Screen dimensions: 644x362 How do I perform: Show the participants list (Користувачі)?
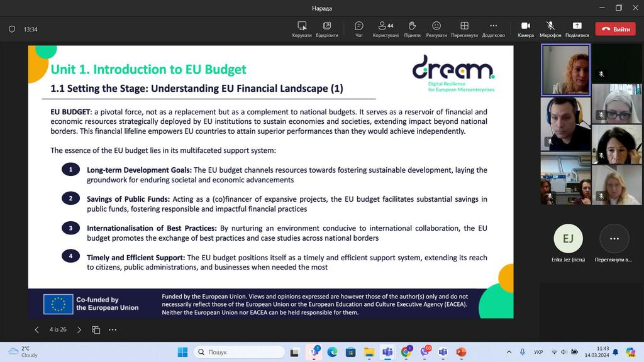click(386, 29)
